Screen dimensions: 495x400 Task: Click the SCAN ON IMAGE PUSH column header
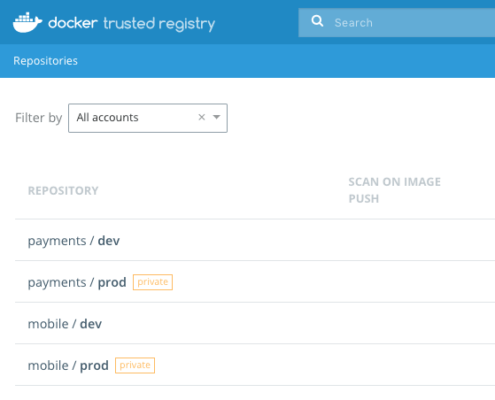pos(395,190)
